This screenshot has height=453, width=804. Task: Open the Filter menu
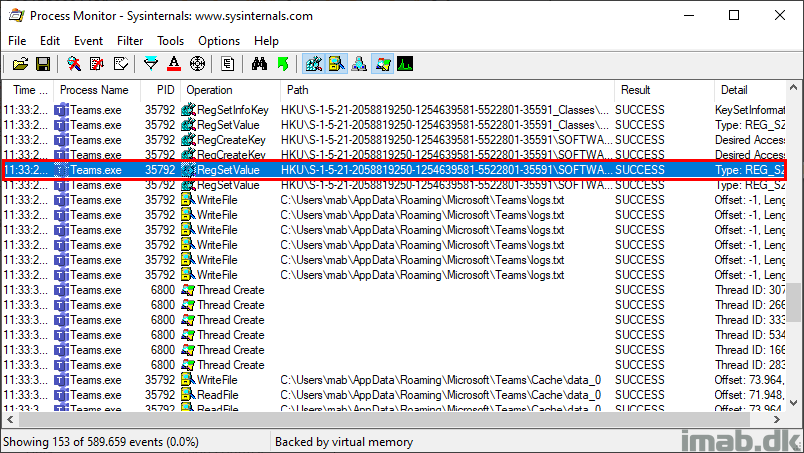[x=130, y=41]
